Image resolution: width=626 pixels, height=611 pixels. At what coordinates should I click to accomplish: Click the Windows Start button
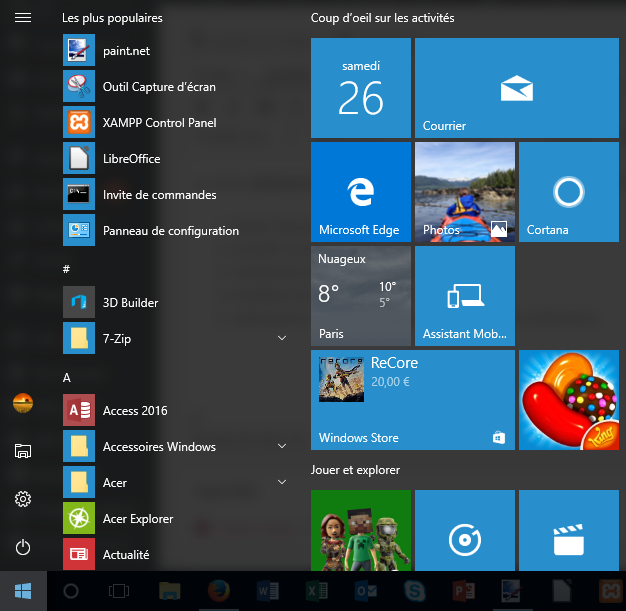(x=23, y=591)
